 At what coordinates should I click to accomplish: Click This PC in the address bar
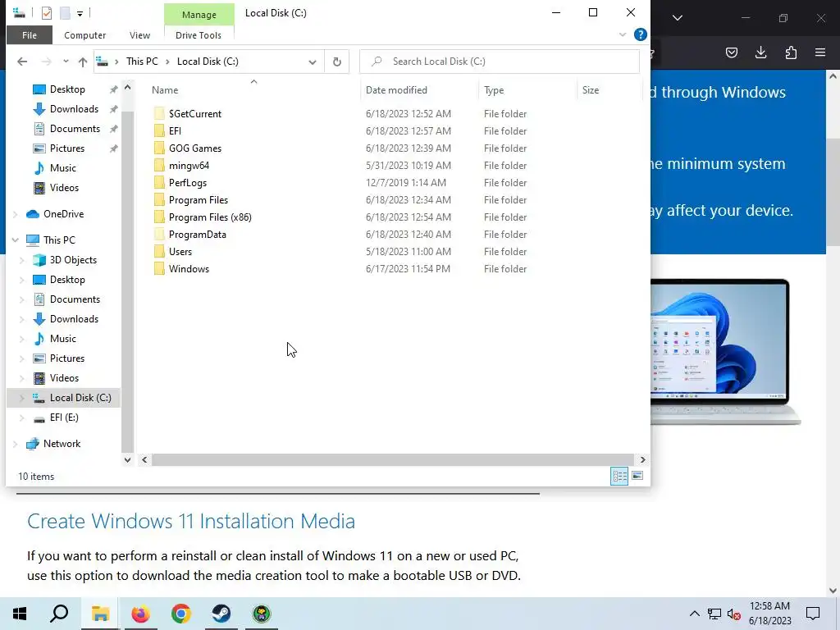pyautogui.click(x=142, y=62)
